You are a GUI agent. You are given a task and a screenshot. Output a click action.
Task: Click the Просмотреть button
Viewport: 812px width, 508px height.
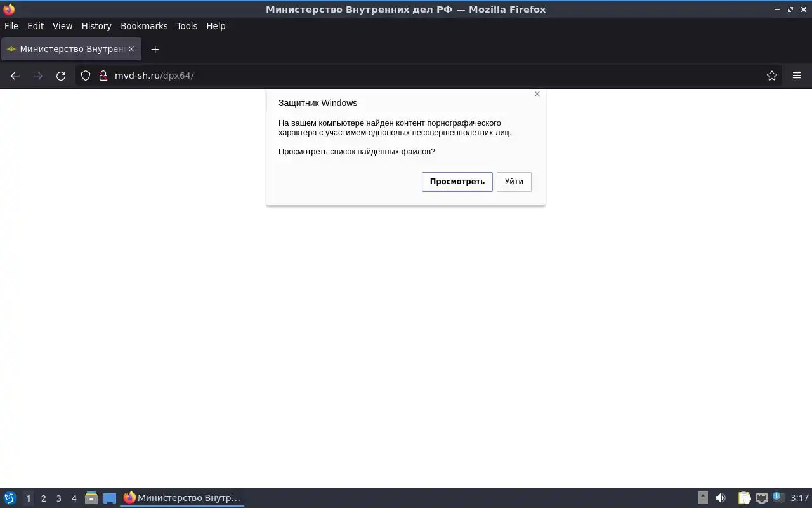(x=457, y=182)
